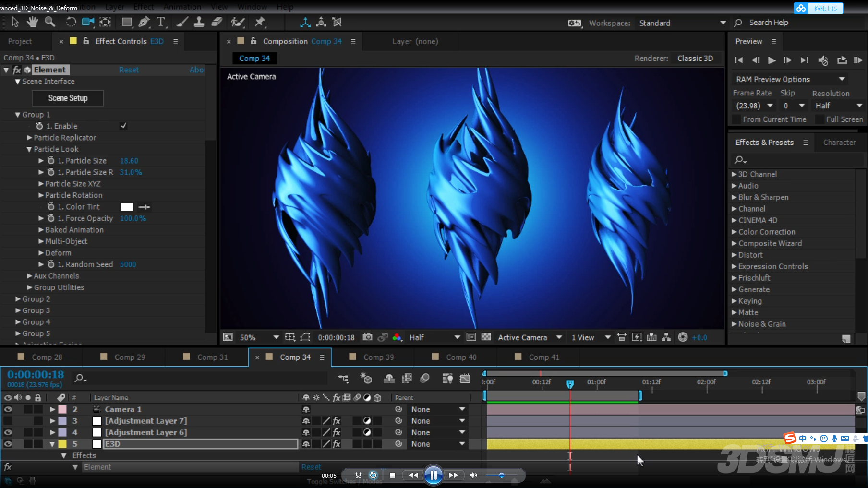Toggle the 1. Enable checkbox
868x488 pixels.
[123, 126]
